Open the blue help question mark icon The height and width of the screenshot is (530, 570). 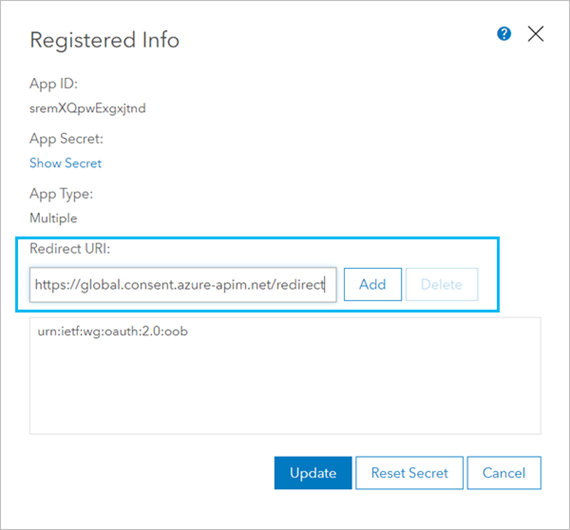pos(504,34)
